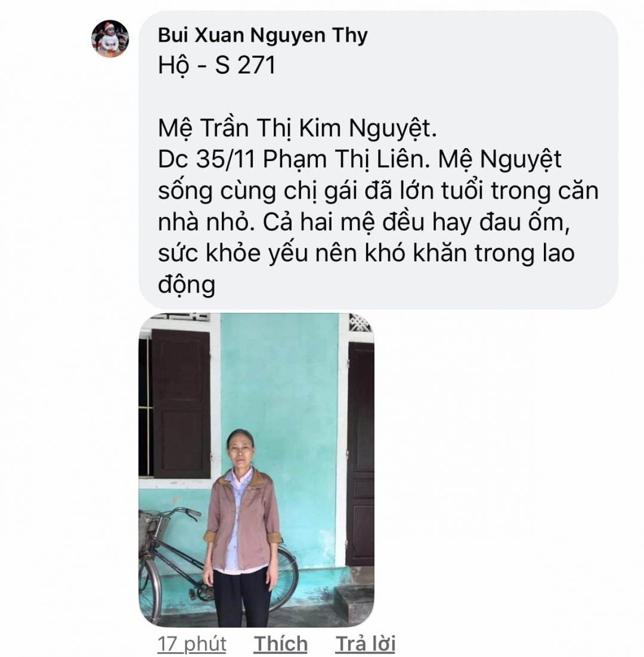Click the commenter name Bui Xuan Nguyen Thy

tap(262, 35)
